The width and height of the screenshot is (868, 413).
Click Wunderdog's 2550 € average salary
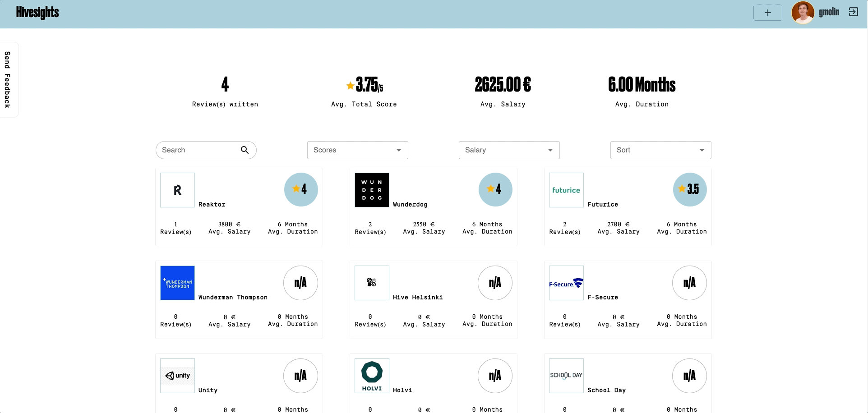point(424,228)
